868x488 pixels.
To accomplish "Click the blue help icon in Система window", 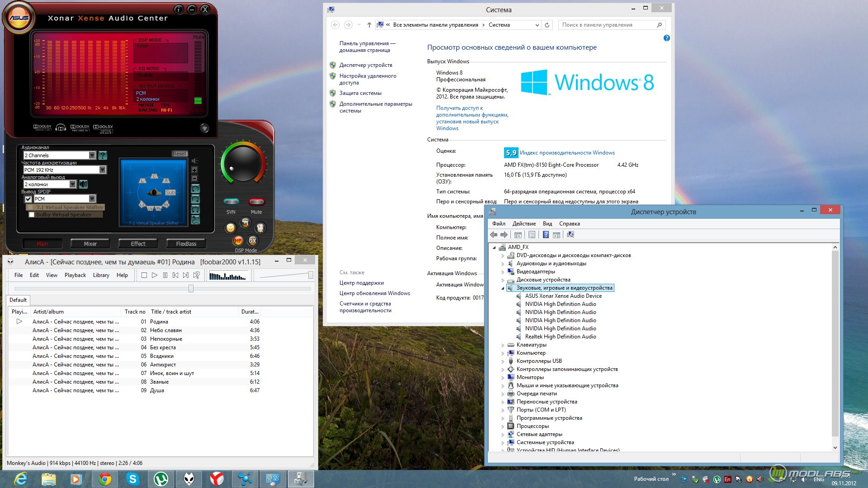I will point(666,38).
